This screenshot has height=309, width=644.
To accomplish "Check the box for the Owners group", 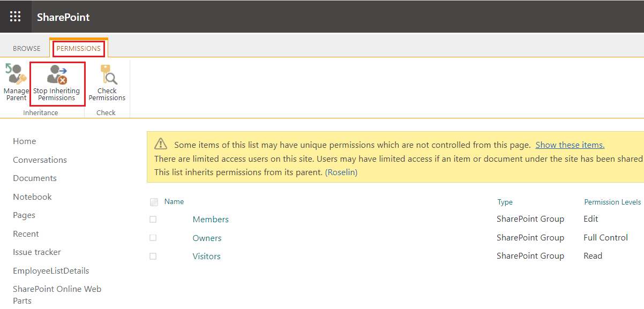I will pos(153,238).
